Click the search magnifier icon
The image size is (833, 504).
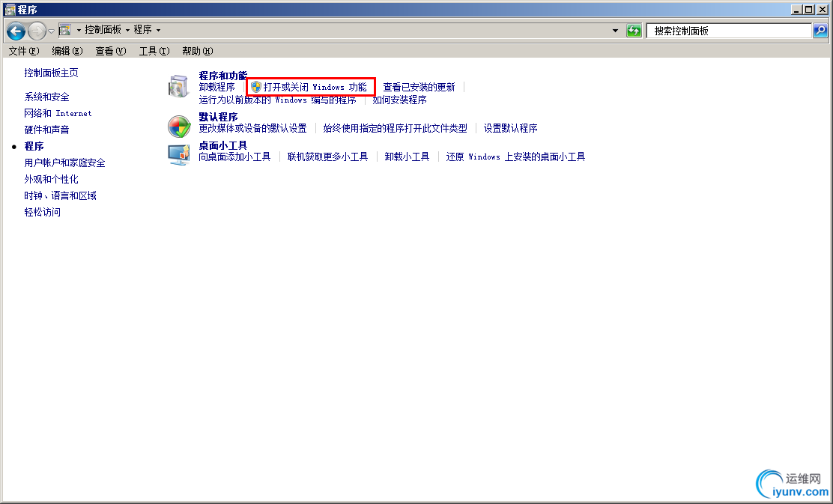(x=820, y=31)
